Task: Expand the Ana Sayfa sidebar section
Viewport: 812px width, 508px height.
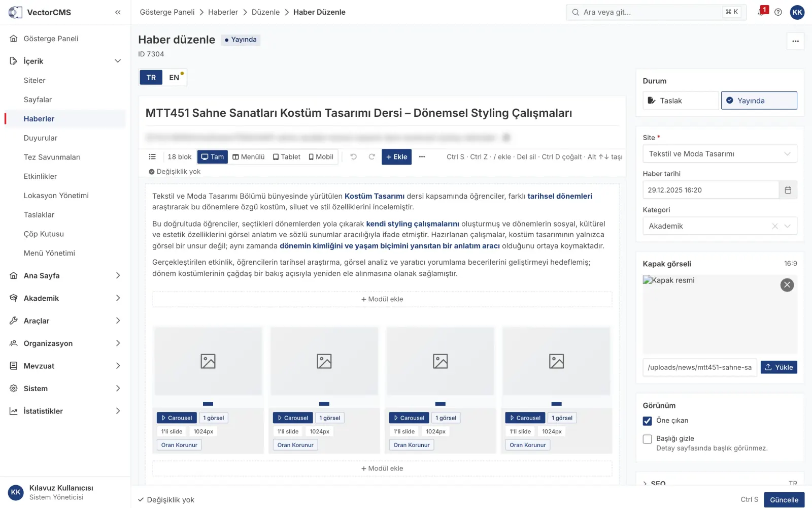Action: click(x=65, y=275)
